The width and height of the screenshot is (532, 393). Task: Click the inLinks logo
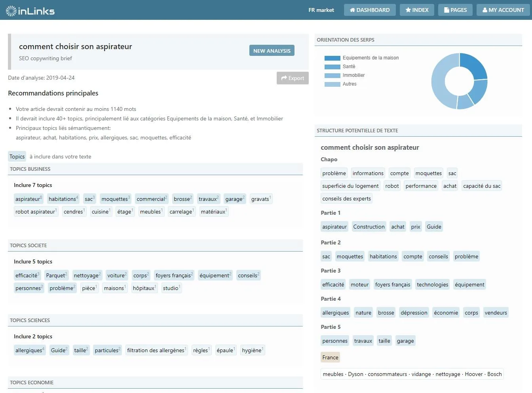coord(30,11)
